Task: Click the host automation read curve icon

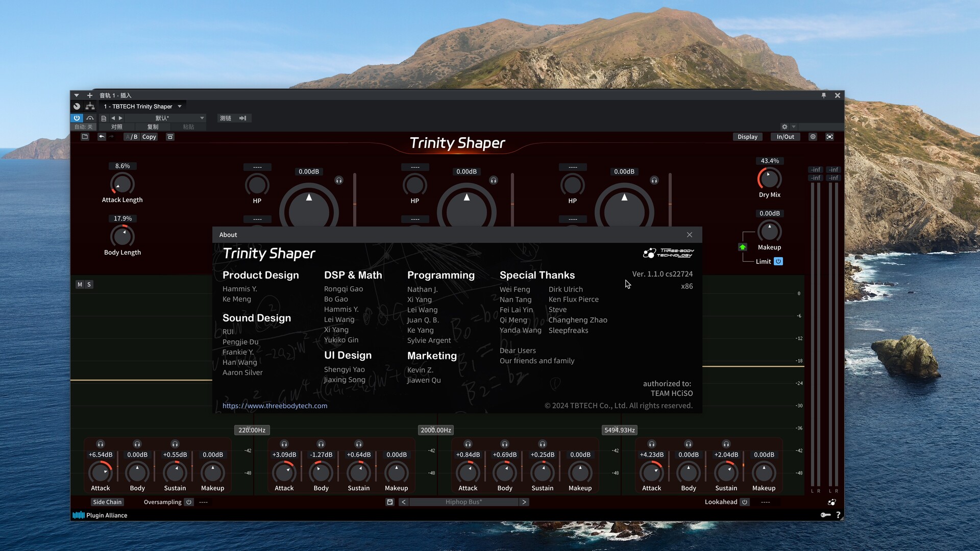Action: click(90, 118)
